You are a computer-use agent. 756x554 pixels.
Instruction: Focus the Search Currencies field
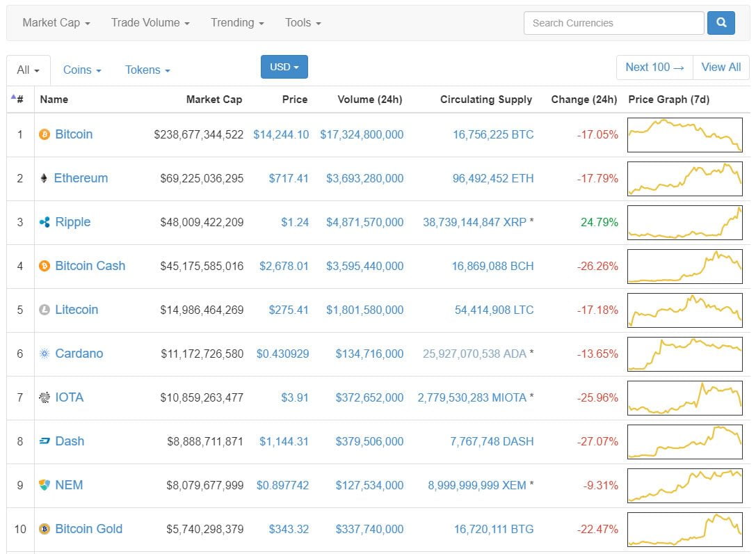coord(613,23)
